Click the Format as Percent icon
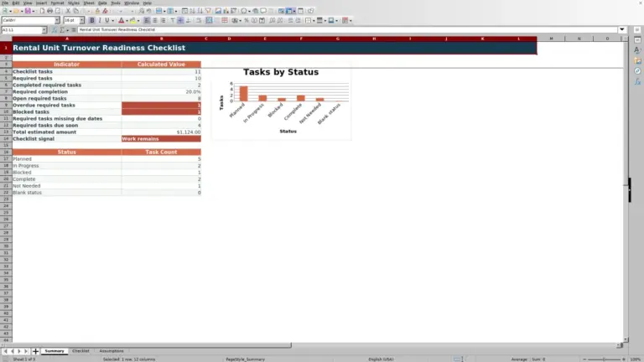The image size is (644, 362). pos(247,20)
